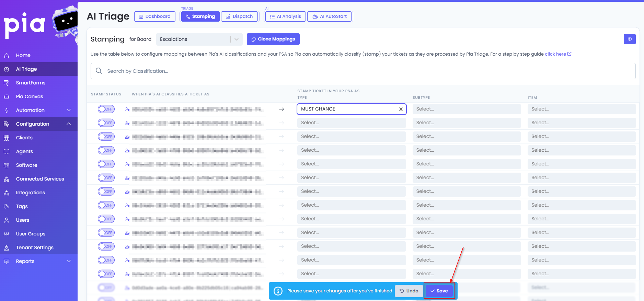Open Item select in MUST CHANGE row

582,109
